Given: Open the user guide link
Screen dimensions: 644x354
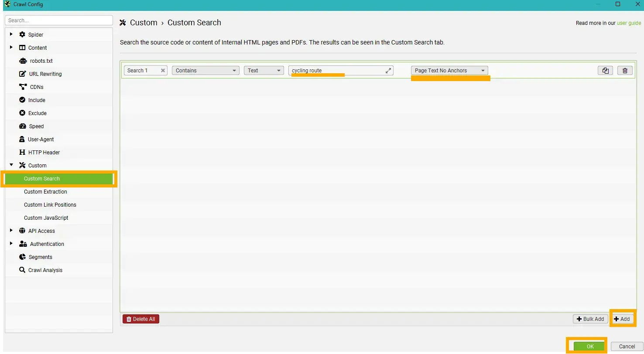Looking at the screenshot, I should pos(629,23).
